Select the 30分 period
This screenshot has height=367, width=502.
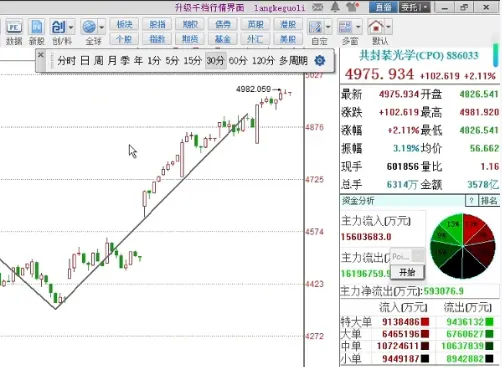click(216, 61)
